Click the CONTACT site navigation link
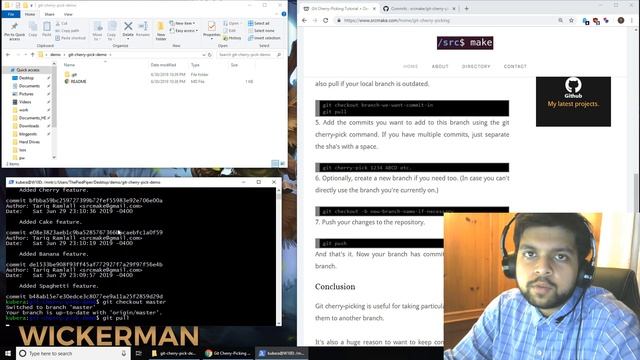 (x=515, y=66)
